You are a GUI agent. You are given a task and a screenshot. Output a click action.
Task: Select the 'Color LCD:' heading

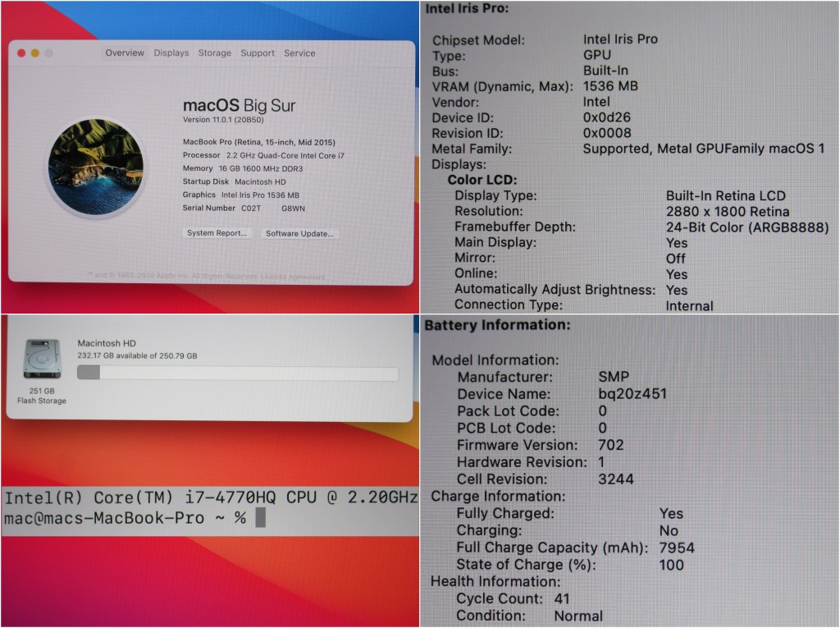click(482, 180)
